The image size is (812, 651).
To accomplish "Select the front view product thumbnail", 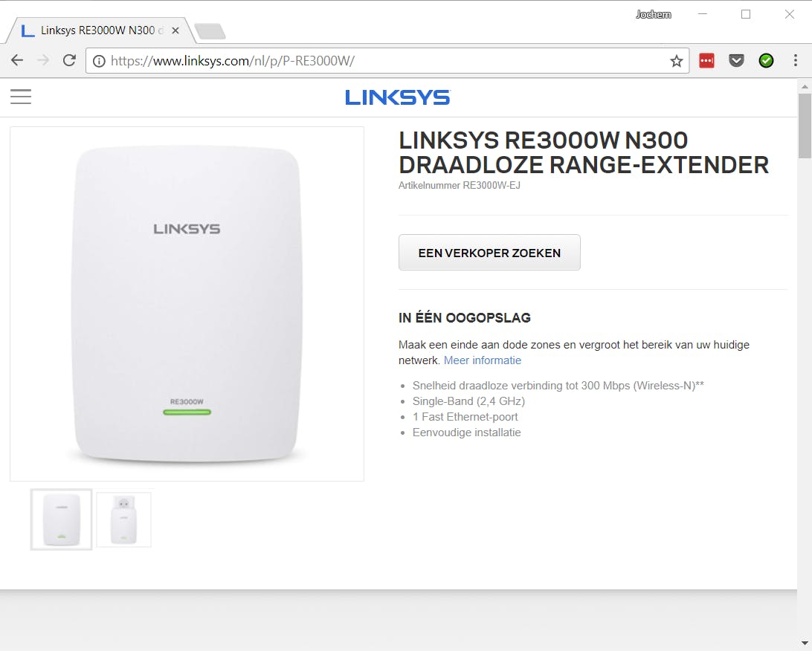I will (61, 519).
